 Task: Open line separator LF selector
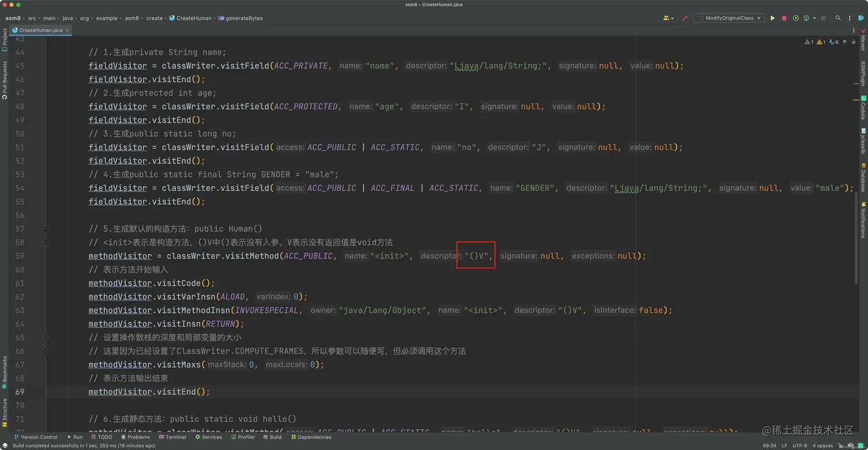[784, 445]
